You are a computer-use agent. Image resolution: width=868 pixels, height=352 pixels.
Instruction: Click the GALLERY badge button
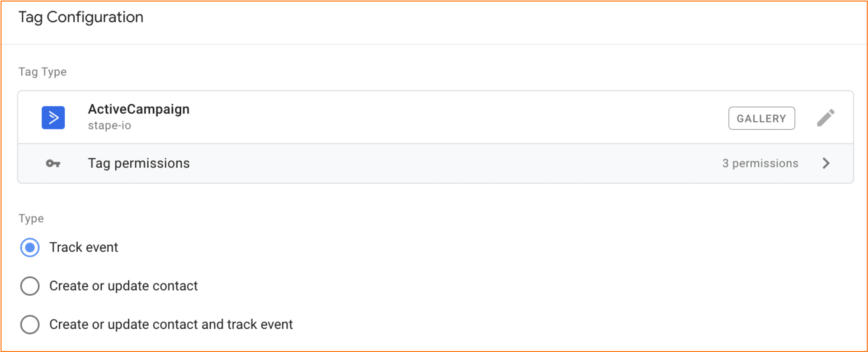pyautogui.click(x=762, y=118)
